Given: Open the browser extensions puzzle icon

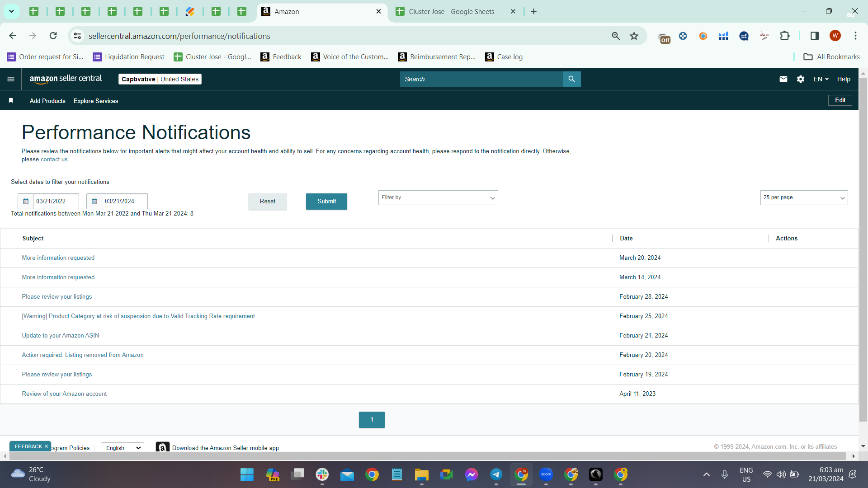Looking at the screenshot, I should click(x=785, y=36).
